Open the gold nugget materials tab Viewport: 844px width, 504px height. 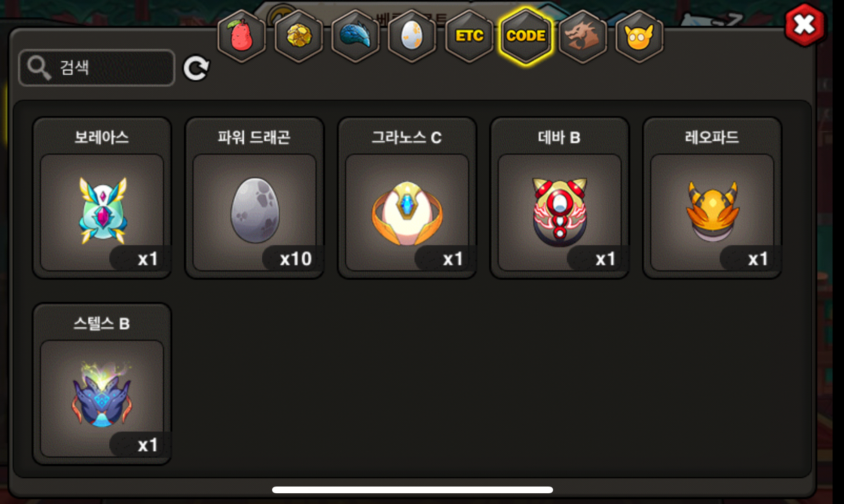point(299,36)
